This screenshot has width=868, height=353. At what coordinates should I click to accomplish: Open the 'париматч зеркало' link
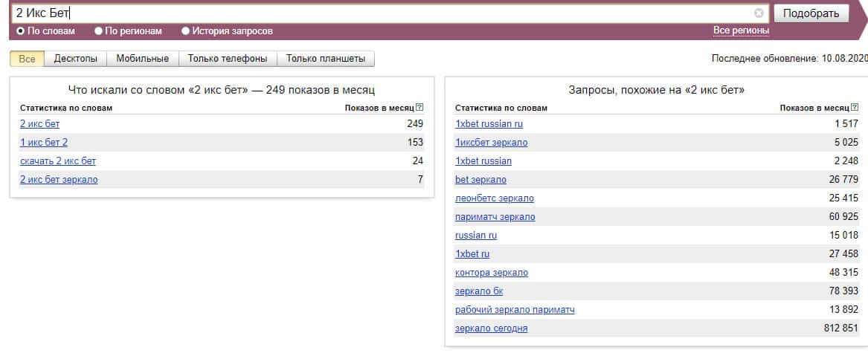495,217
